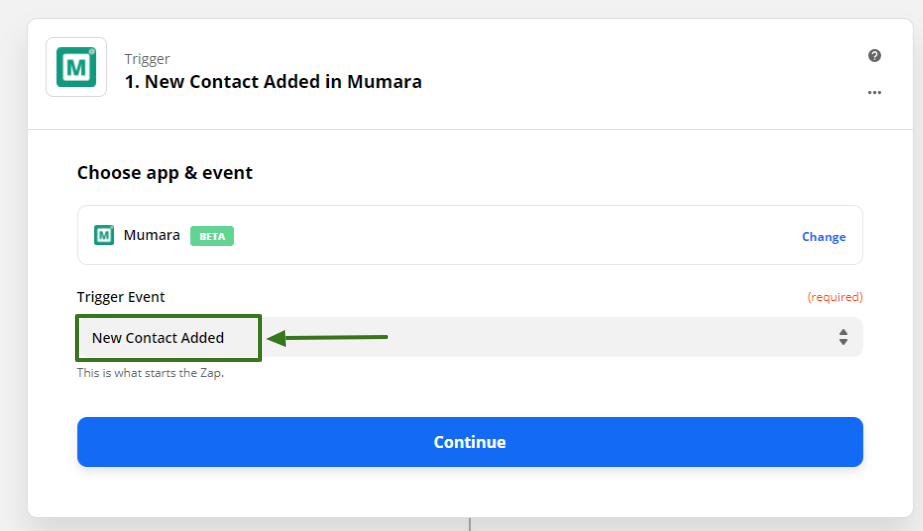This screenshot has height=531, width=923.
Task: Click the connector line below the card
Action: pyautogui.click(x=470, y=524)
